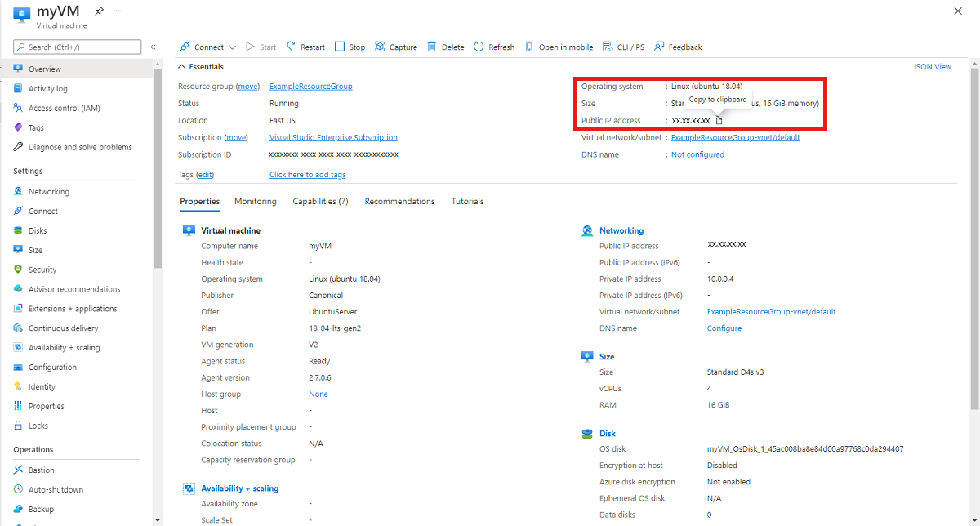Open ExampleResourceGroup-vnet/default link in Essentials
Screen dimensions: 980x526
point(736,138)
